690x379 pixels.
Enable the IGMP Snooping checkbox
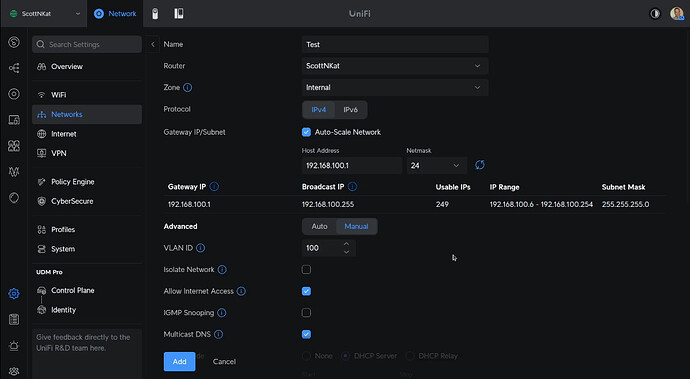click(x=306, y=313)
